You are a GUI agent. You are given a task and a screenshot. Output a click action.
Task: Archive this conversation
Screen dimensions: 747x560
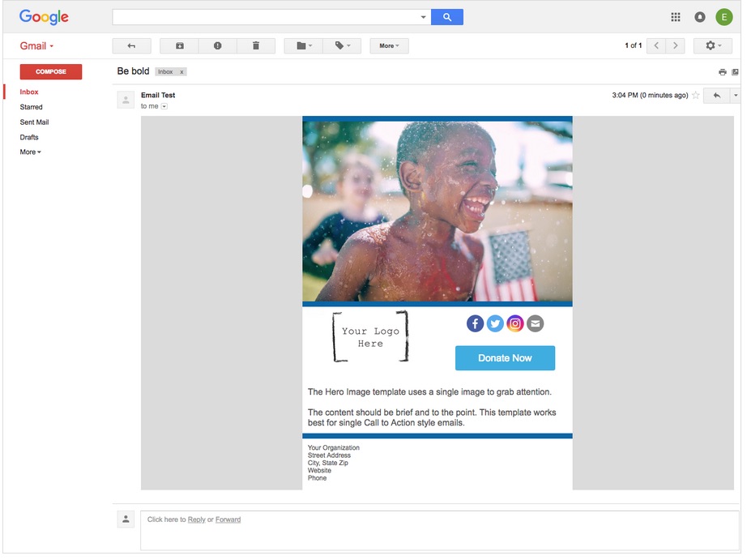pyautogui.click(x=180, y=45)
